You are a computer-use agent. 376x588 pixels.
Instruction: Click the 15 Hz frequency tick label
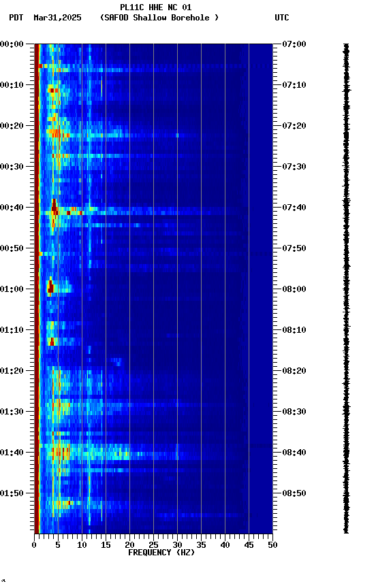[106, 545]
